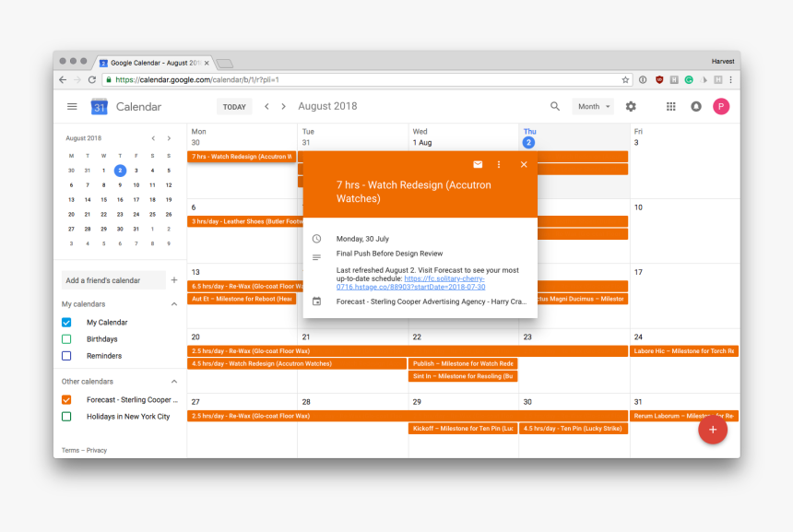Create new event with red plus button
Viewport: 793px width, 532px height.
pos(713,430)
